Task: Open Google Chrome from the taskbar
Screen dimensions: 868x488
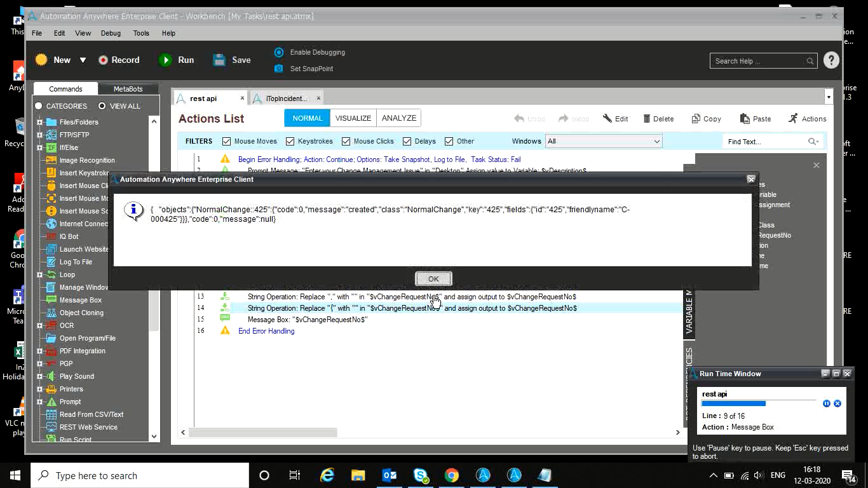Action: click(x=452, y=475)
